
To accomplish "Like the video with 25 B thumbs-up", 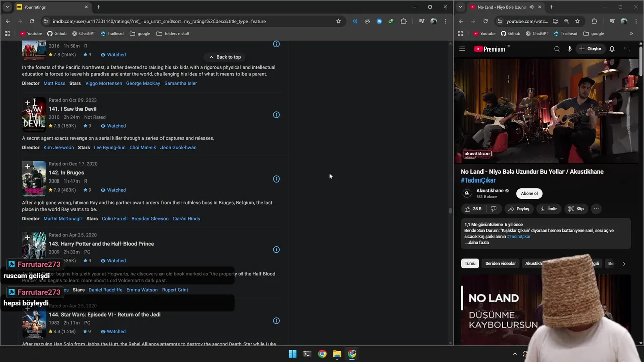I will [x=473, y=209].
